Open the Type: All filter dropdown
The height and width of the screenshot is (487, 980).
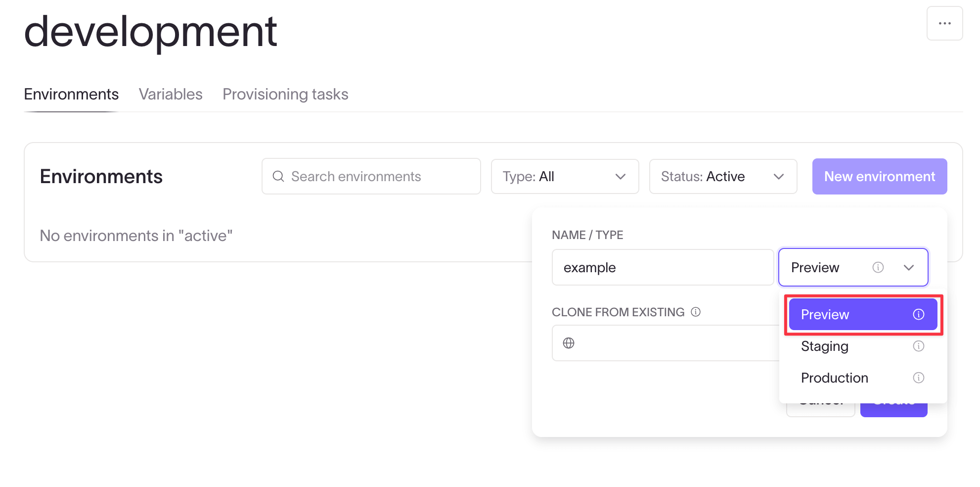565,176
